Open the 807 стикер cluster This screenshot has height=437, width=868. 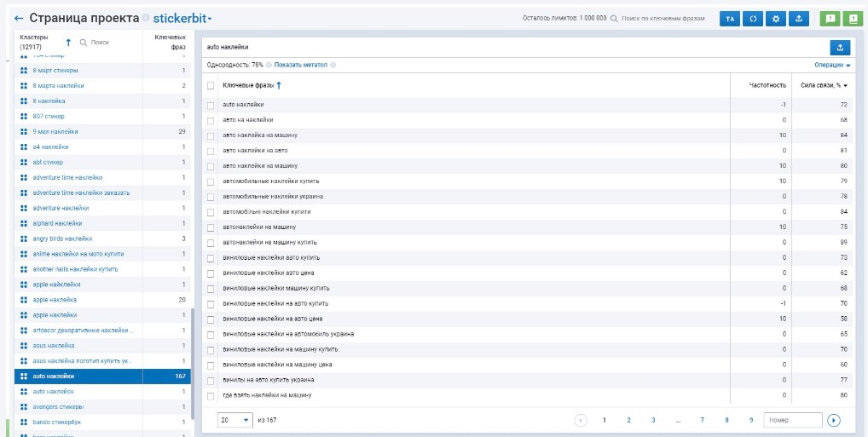pyautogui.click(x=49, y=116)
